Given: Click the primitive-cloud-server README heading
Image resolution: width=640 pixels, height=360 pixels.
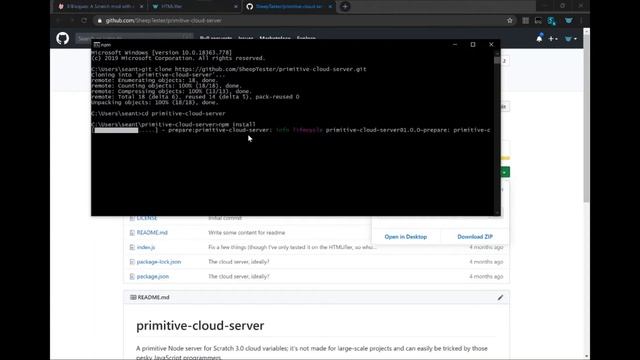Looking at the screenshot, I should [200, 326].
